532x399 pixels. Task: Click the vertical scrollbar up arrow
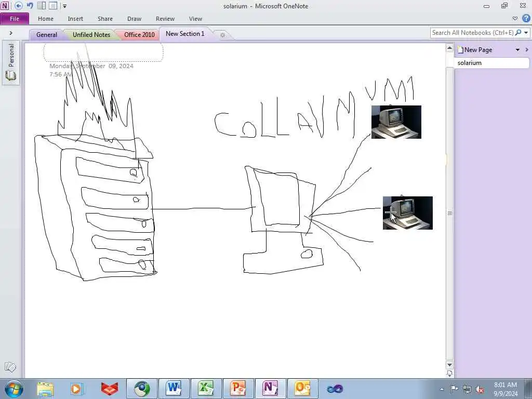pos(449,48)
